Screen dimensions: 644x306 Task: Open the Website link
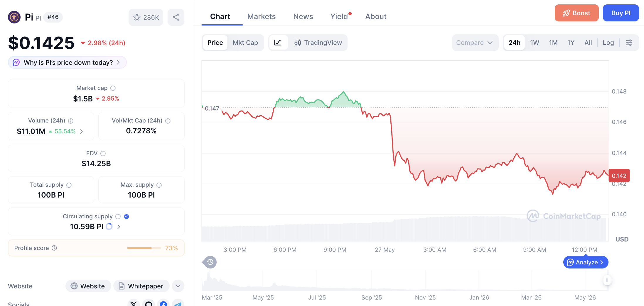88,286
